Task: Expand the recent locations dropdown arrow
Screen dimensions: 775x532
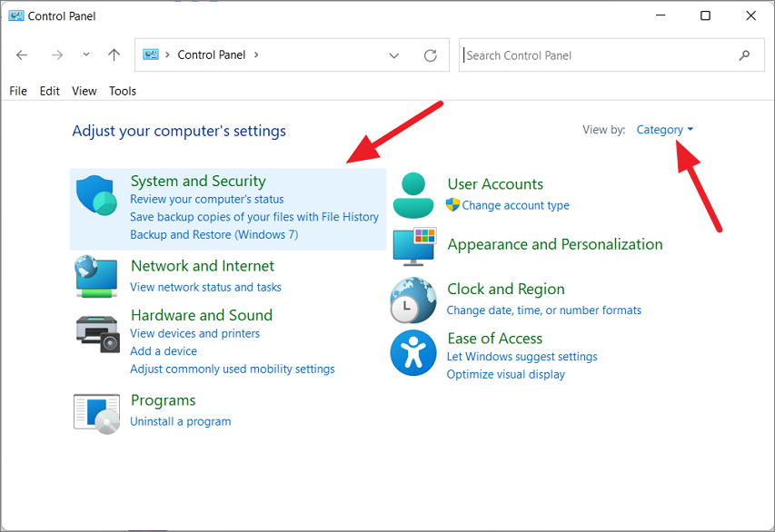Action: pyautogui.click(x=86, y=54)
